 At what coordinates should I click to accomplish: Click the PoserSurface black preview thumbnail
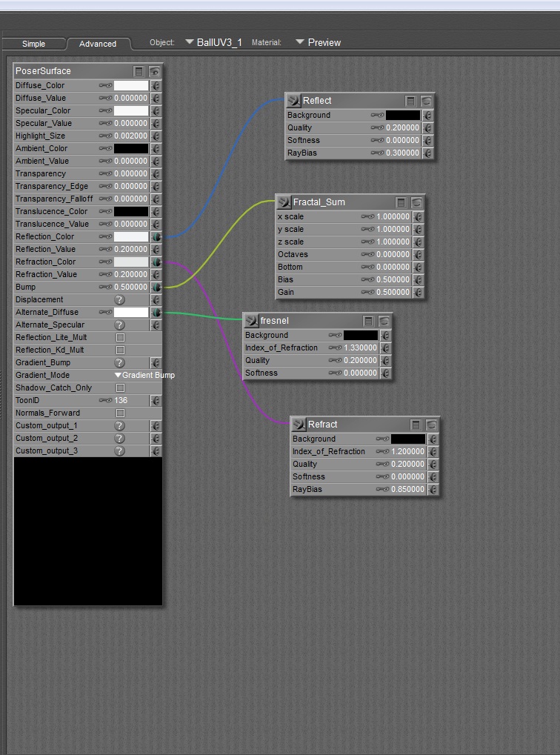(x=88, y=531)
